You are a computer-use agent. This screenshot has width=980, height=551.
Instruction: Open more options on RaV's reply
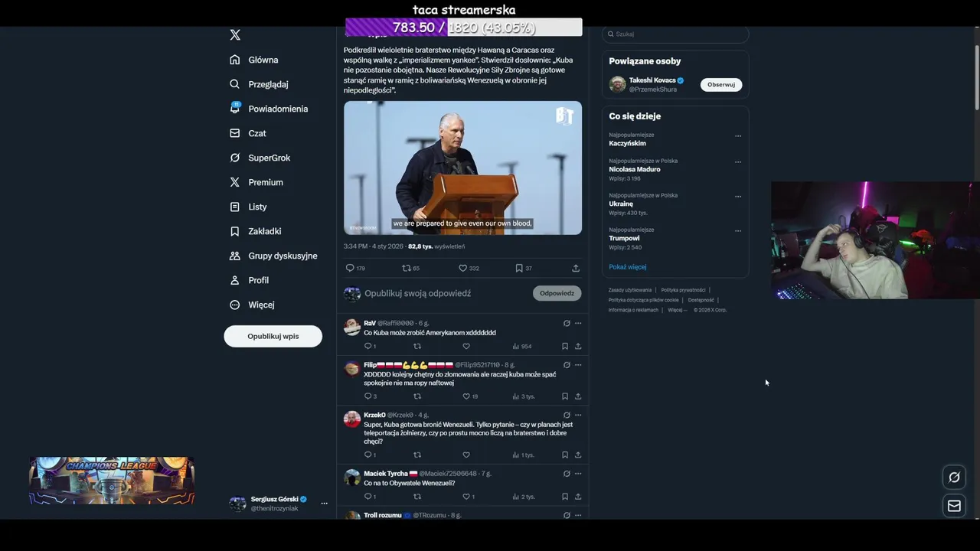tap(578, 323)
